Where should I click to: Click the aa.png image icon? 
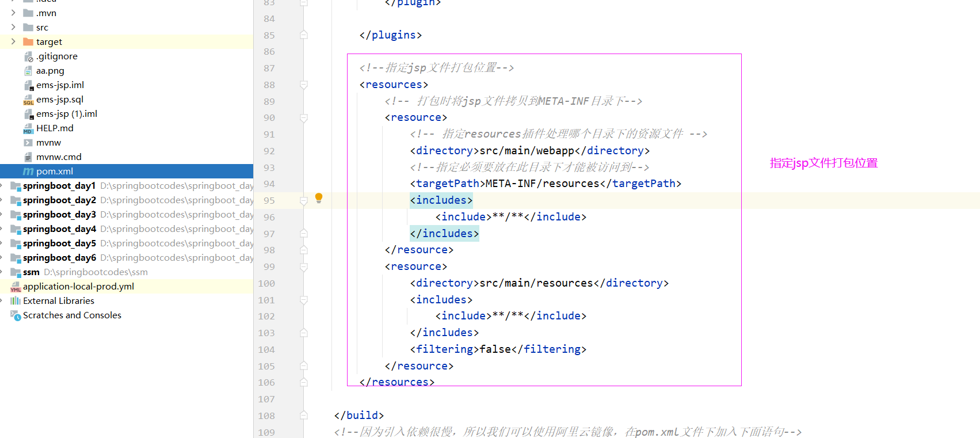coord(28,71)
